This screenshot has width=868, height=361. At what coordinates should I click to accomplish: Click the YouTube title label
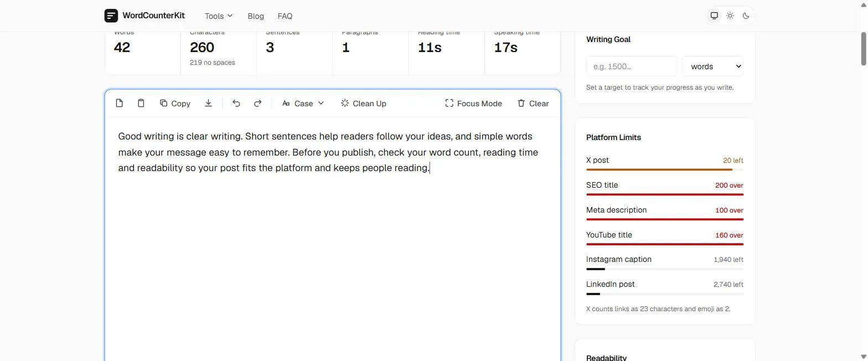point(609,235)
